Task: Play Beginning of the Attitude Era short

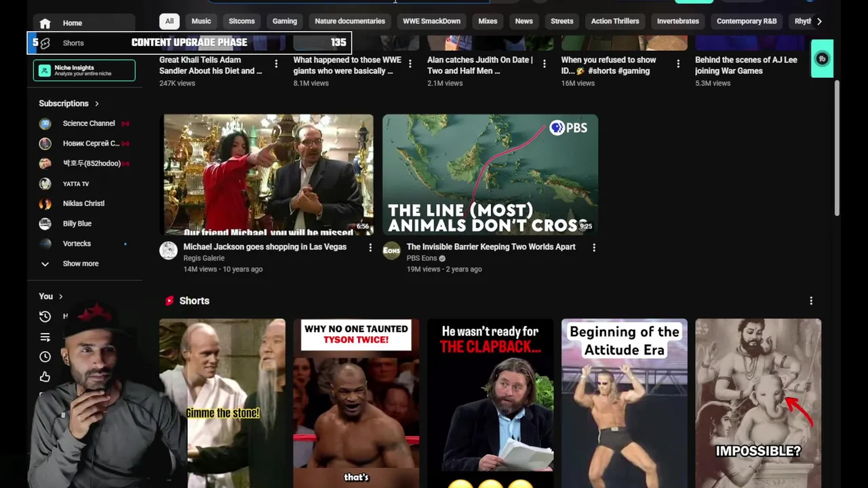Action: pos(624,403)
